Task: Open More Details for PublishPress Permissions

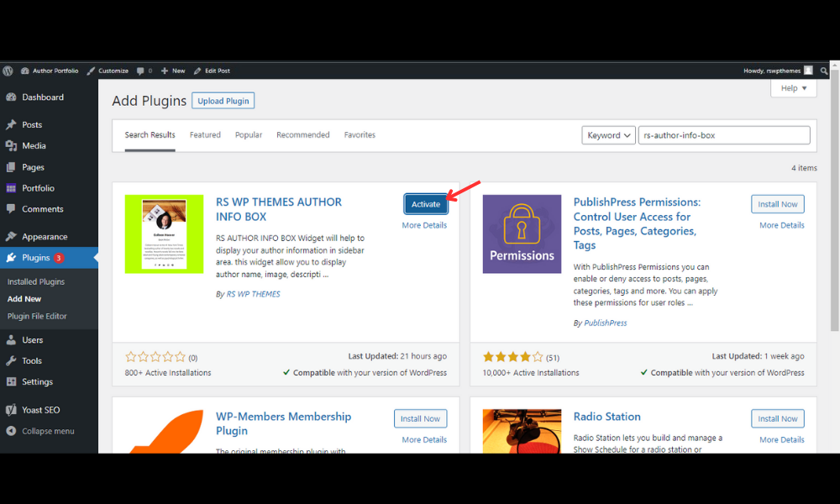Action: click(x=781, y=225)
